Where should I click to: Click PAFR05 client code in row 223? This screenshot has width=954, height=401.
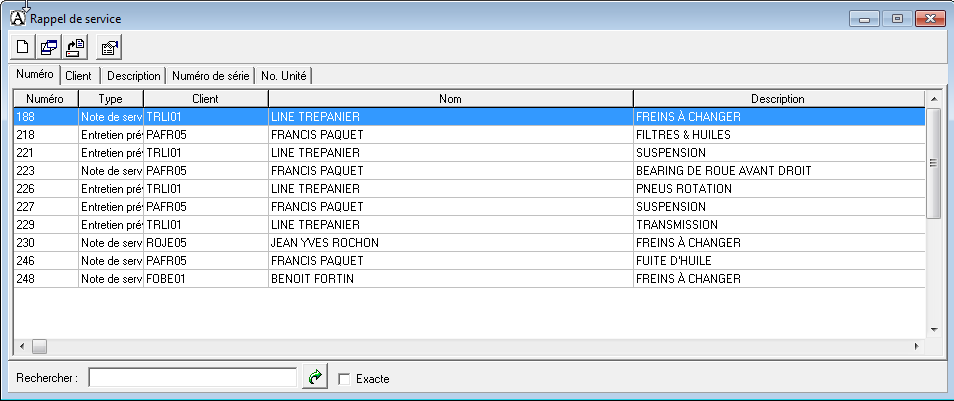[206, 170]
